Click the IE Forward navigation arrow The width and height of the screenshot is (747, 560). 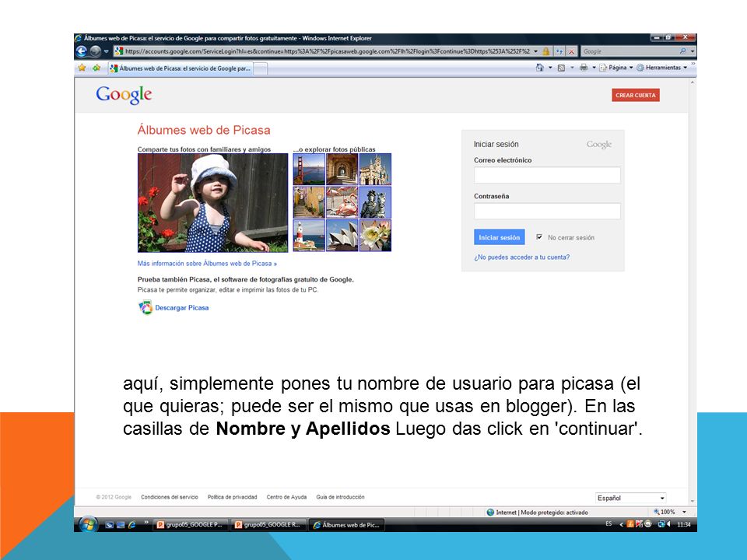95,51
